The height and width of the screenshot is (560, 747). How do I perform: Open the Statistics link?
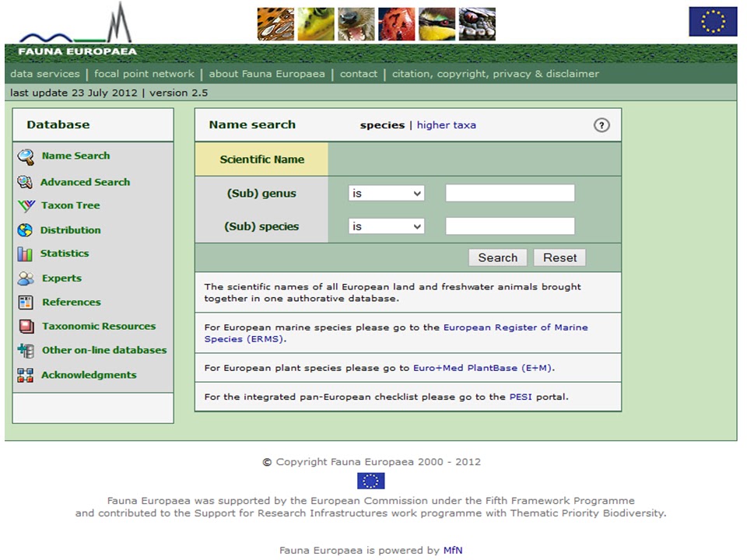(x=65, y=254)
